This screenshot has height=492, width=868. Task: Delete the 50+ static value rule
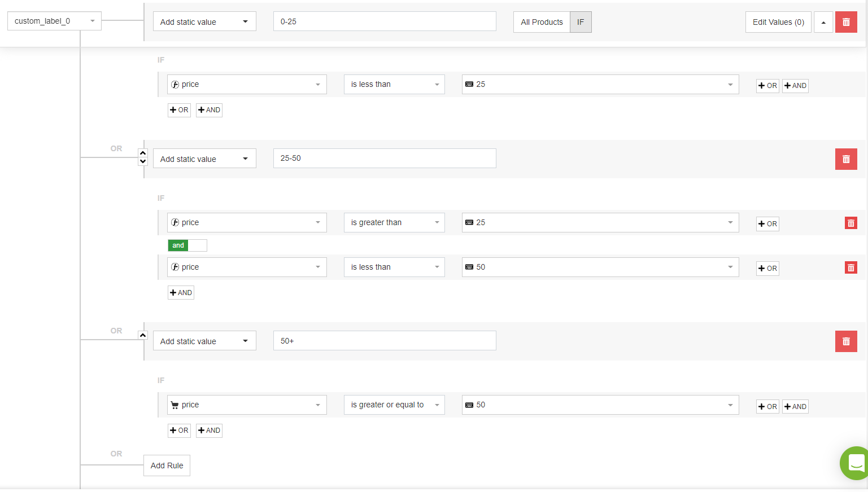[845, 341]
